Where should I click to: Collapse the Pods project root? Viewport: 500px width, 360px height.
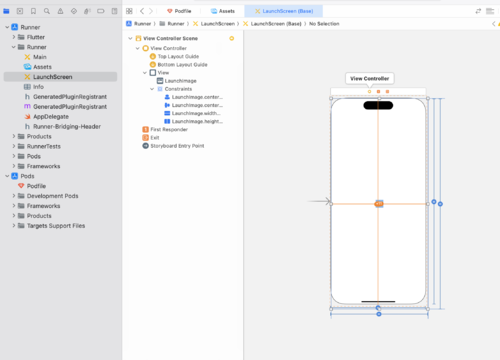point(7,176)
